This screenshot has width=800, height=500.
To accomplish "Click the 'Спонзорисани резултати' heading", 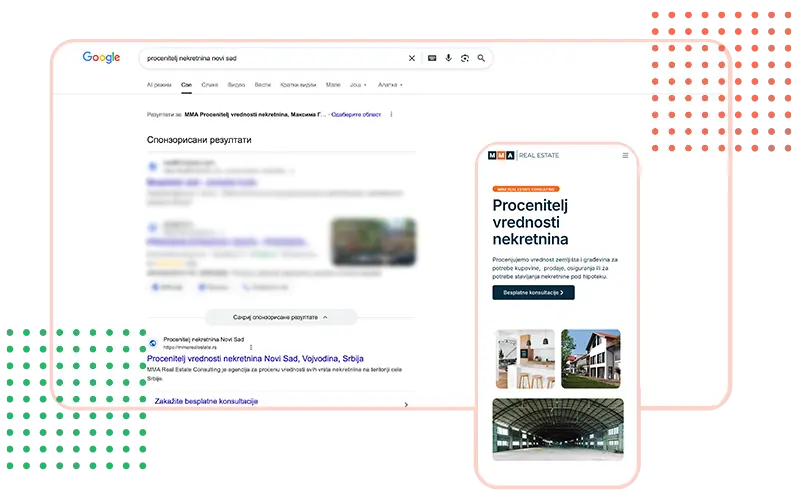I will pyautogui.click(x=199, y=140).
